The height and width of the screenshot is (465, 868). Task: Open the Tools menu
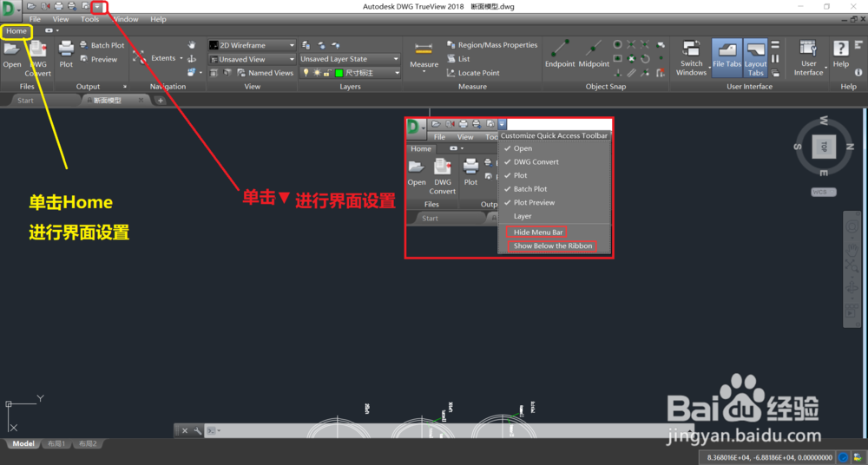pyautogui.click(x=89, y=19)
